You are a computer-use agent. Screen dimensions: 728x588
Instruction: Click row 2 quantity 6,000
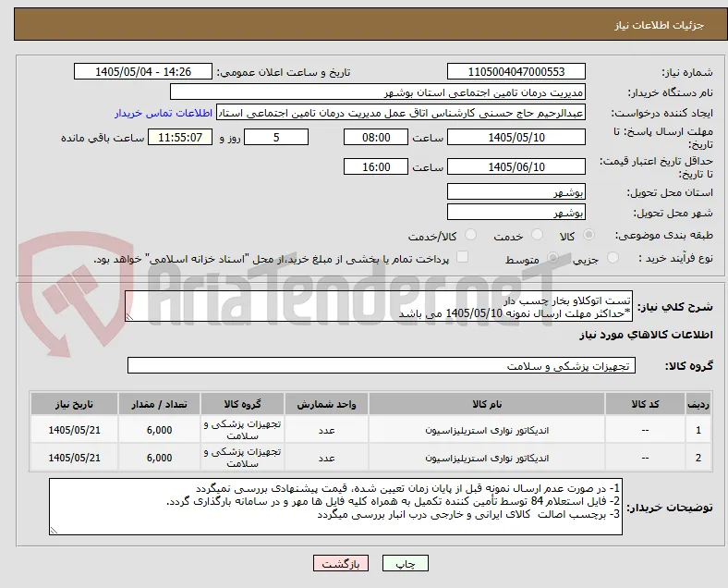point(159,458)
